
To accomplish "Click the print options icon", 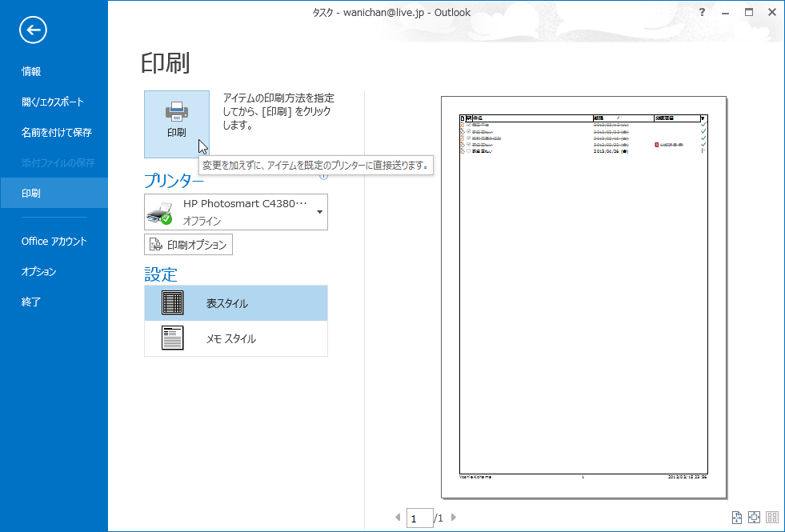I will click(156, 245).
